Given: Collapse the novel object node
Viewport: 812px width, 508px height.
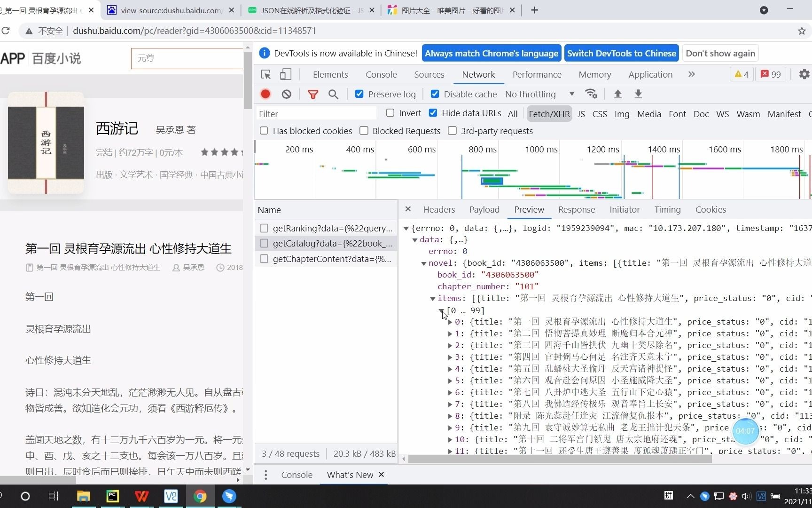Looking at the screenshot, I should point(424,263).
